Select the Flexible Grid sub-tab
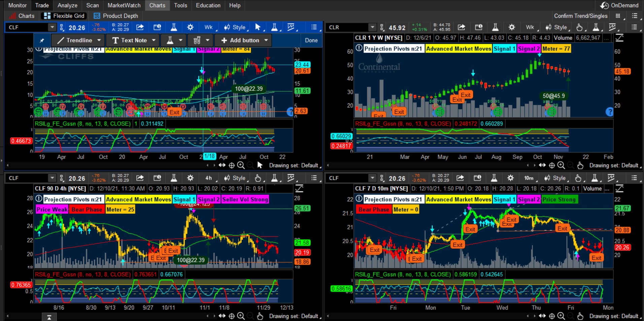644x321 pixels. pyautogui.click(x=64, y=16)
